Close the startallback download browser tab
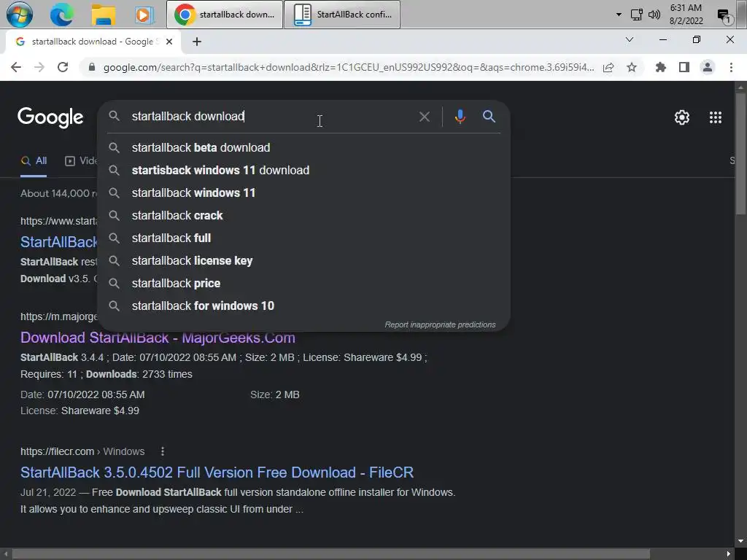 (x=169, y=42)
